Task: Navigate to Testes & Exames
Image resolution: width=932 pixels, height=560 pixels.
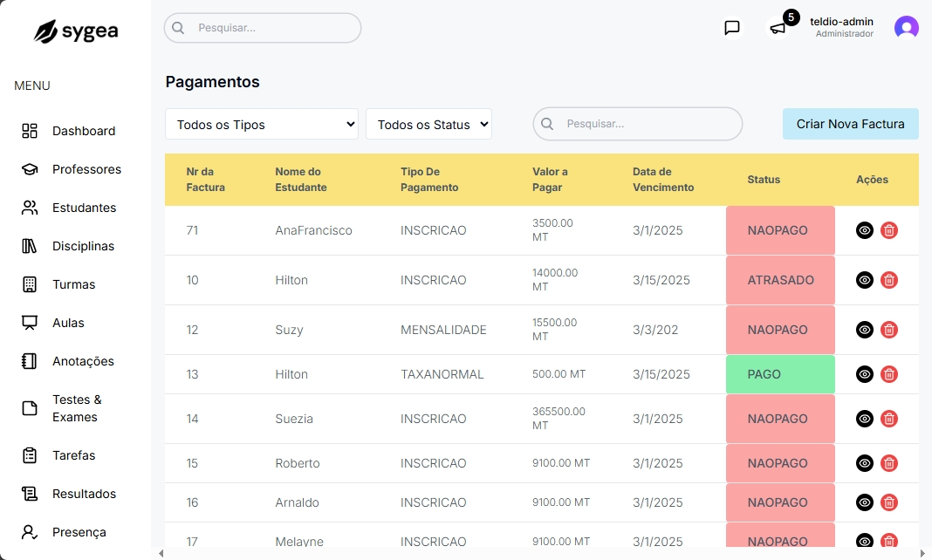Action: 77,408
